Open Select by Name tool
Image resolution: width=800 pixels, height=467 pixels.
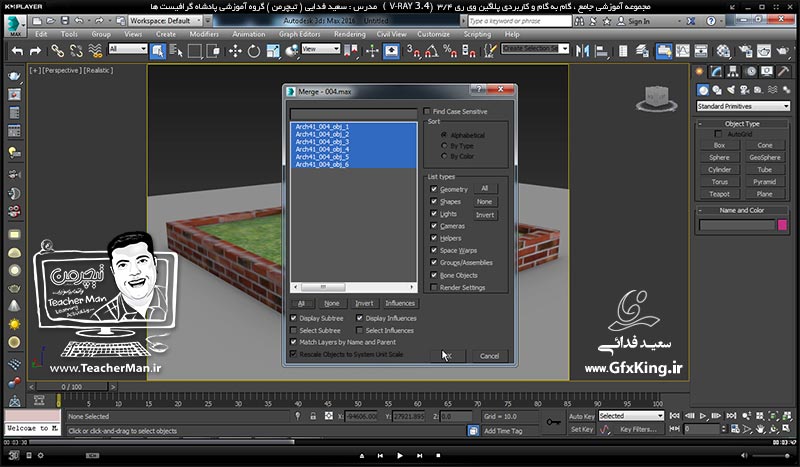[176, 51]
